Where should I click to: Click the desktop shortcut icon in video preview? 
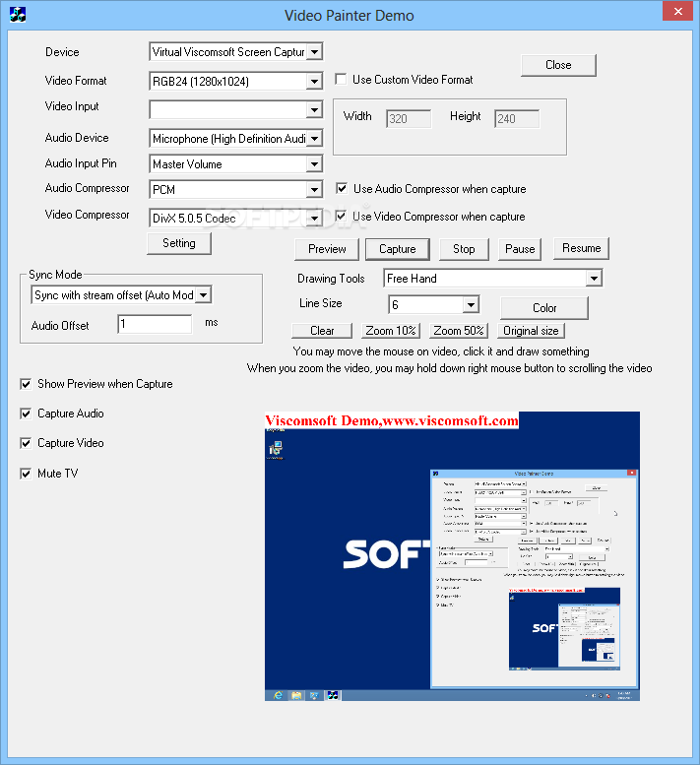point(276,449)
